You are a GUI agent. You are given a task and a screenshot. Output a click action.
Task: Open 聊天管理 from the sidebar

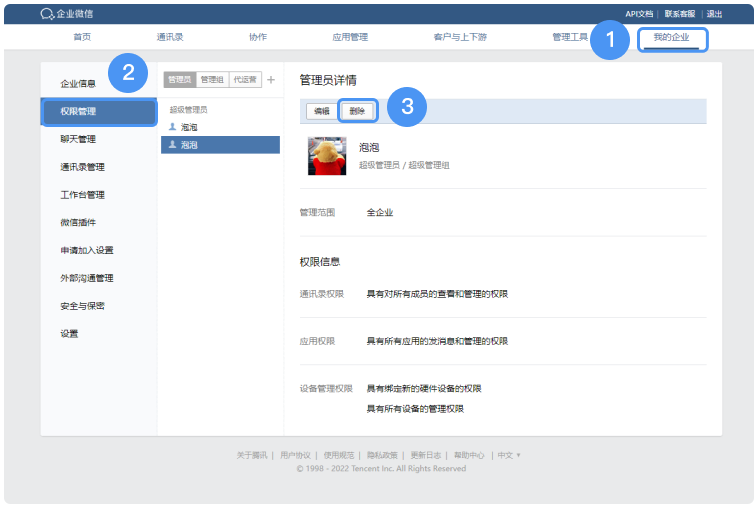pos(78,139)
